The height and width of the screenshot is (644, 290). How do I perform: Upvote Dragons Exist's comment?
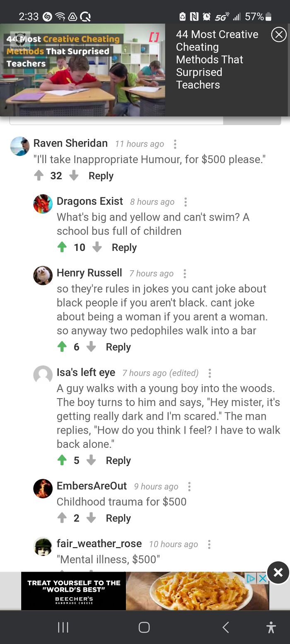[x=62, y=248]
